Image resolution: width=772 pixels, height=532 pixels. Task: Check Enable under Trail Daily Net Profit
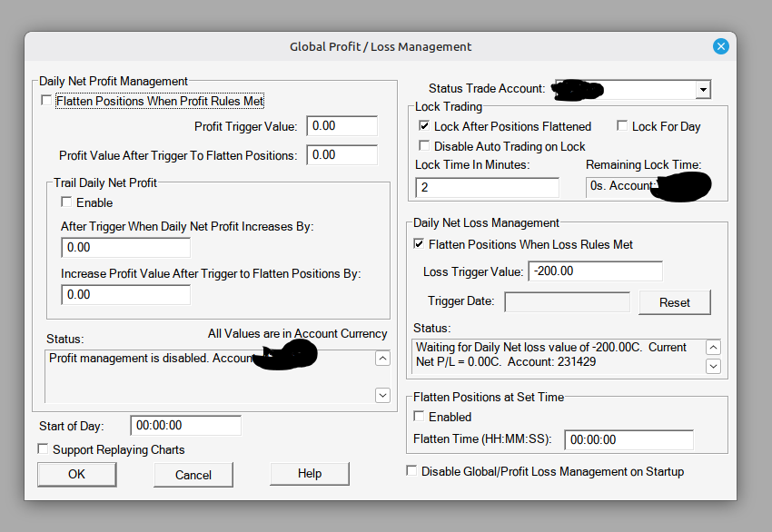[x=66, y=202]
